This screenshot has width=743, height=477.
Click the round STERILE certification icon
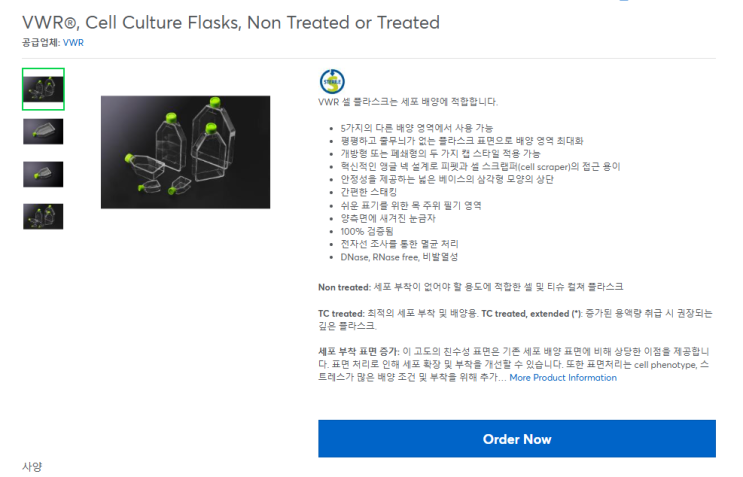point(331,81)
